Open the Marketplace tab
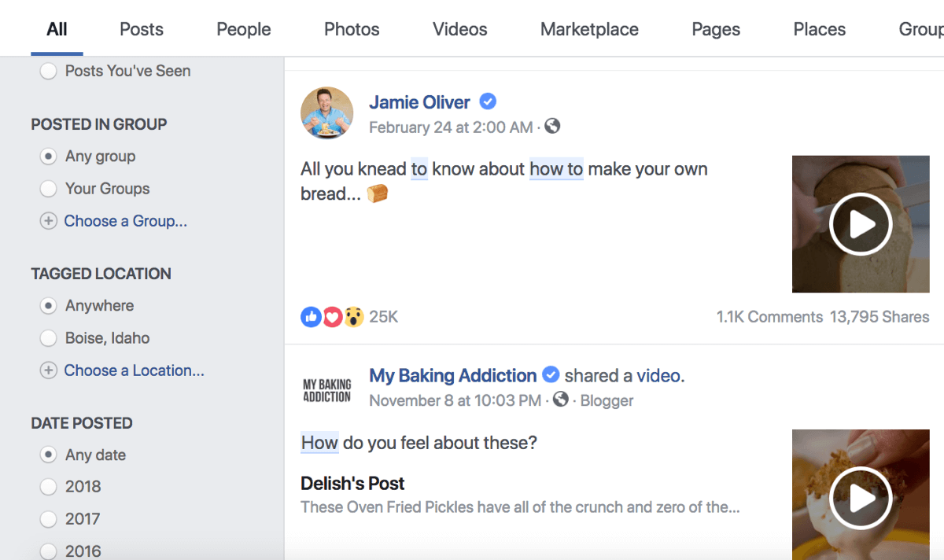This screenshot has height=560, width=944. [588, 28]
